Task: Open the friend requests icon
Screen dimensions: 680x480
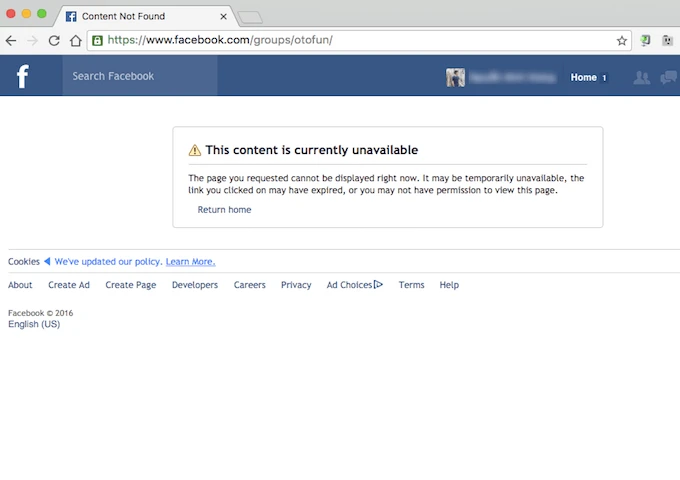Action: click(x=642, y=77)
